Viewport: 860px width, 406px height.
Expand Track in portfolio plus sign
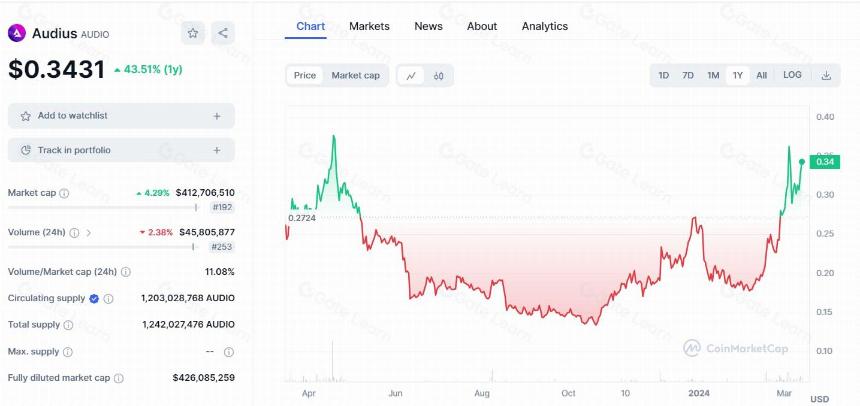click(217, 150)
